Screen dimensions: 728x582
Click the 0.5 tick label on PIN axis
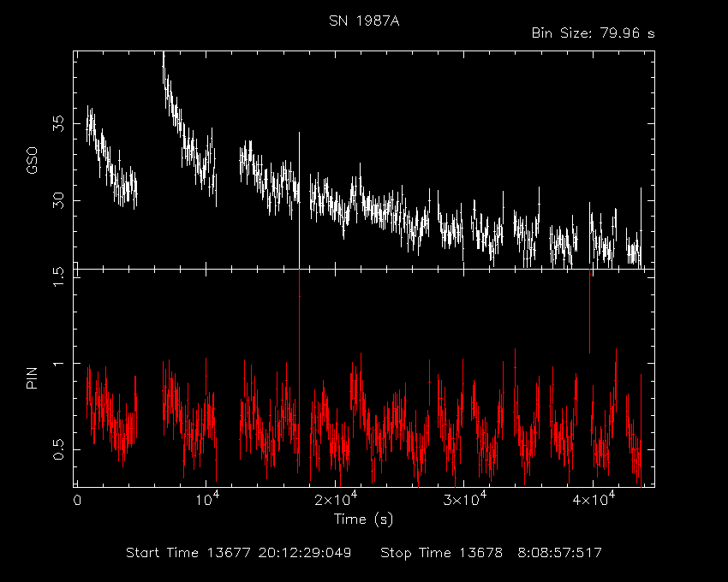pos(58,449)
